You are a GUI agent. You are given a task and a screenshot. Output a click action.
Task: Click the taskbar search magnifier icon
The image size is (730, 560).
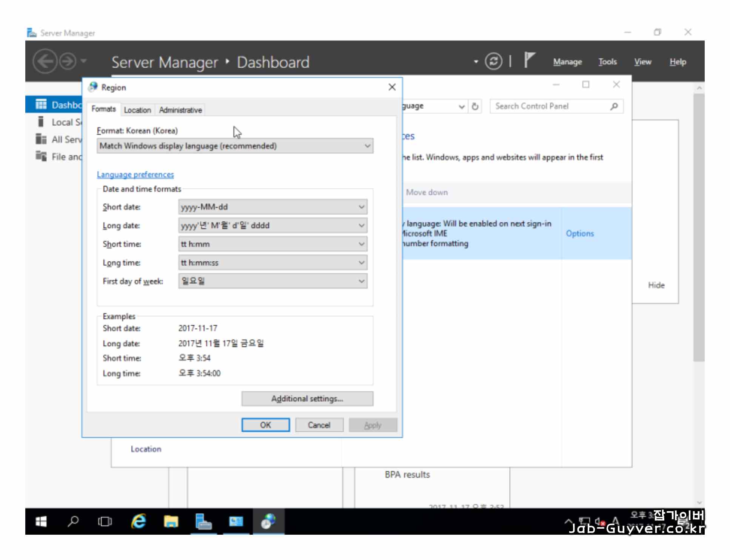pos(73,522)
